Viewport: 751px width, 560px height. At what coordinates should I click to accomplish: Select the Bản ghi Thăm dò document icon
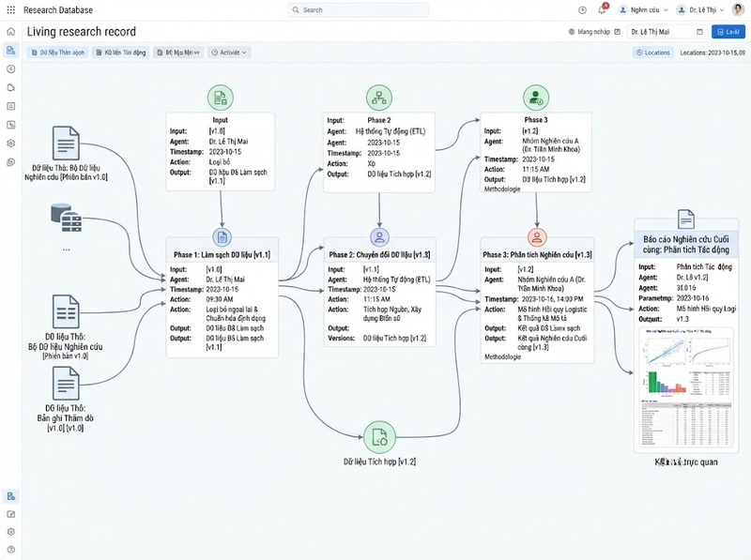66,384
